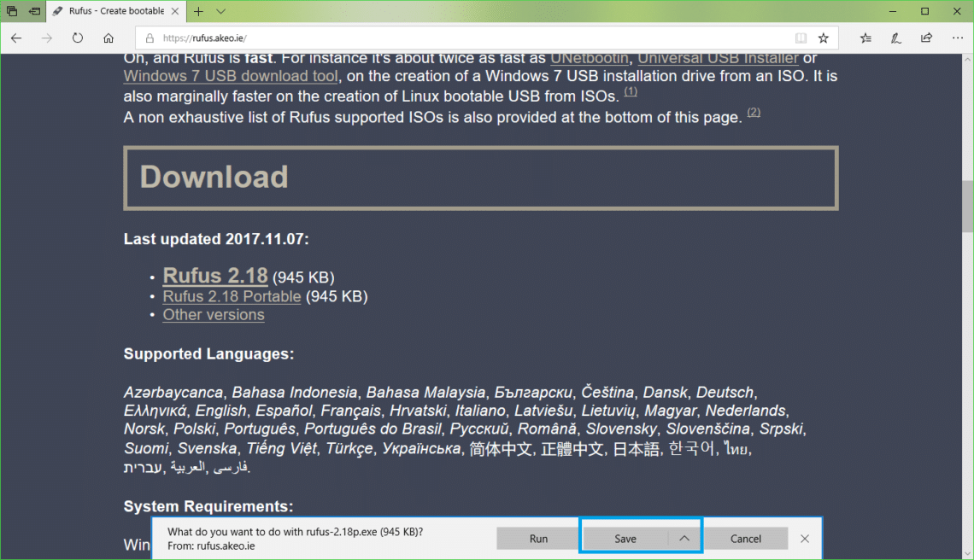Expand the Save options arrow
This screenshot has height=560, width=974.
click(684, 539)
